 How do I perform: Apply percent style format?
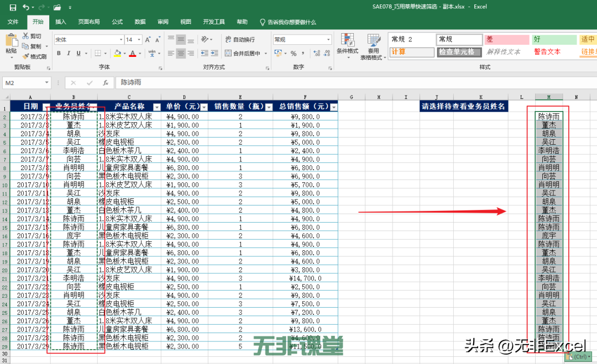pos(294,53)
